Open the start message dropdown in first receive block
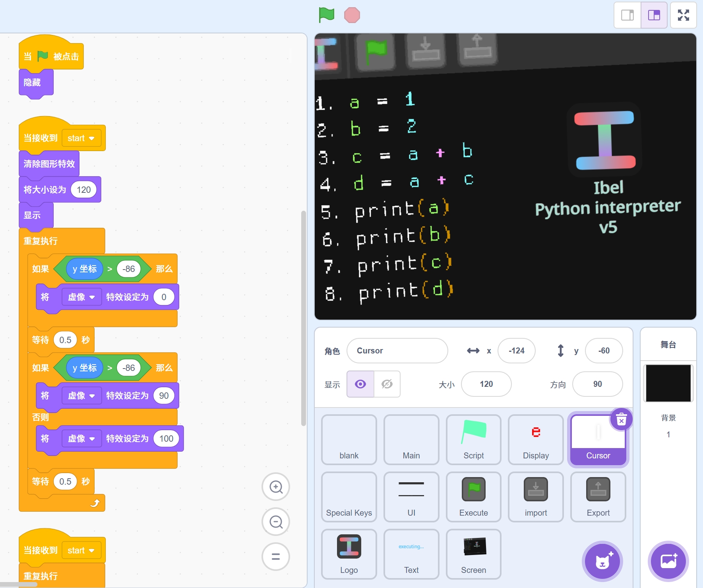The image size is (703, 588). point(81,138)
